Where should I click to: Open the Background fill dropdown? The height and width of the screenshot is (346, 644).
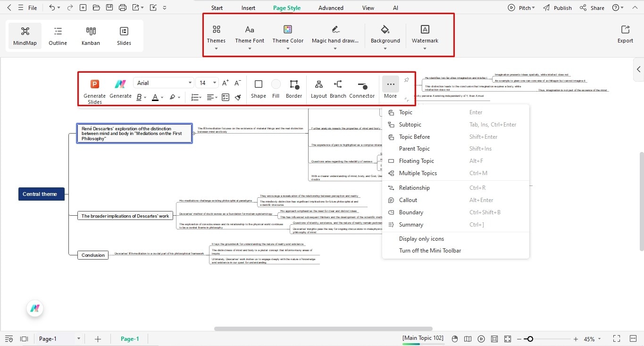click(x=385, y=37)
